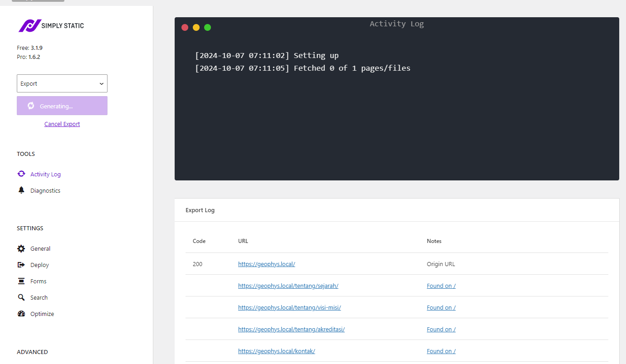The width and height of the screenshot is (626, 364).
Task: Click the yellow dot in Activity Log header
Action: tap(196, 27)
